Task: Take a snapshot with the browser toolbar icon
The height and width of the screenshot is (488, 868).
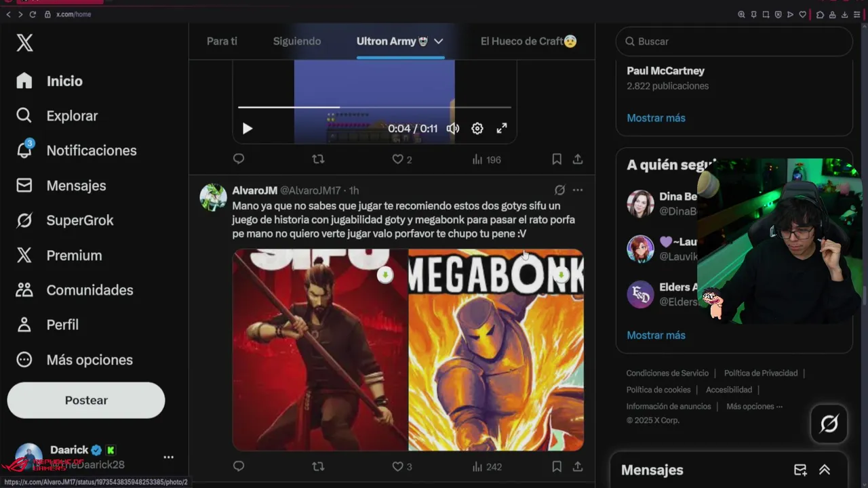Action: point(766,14)
